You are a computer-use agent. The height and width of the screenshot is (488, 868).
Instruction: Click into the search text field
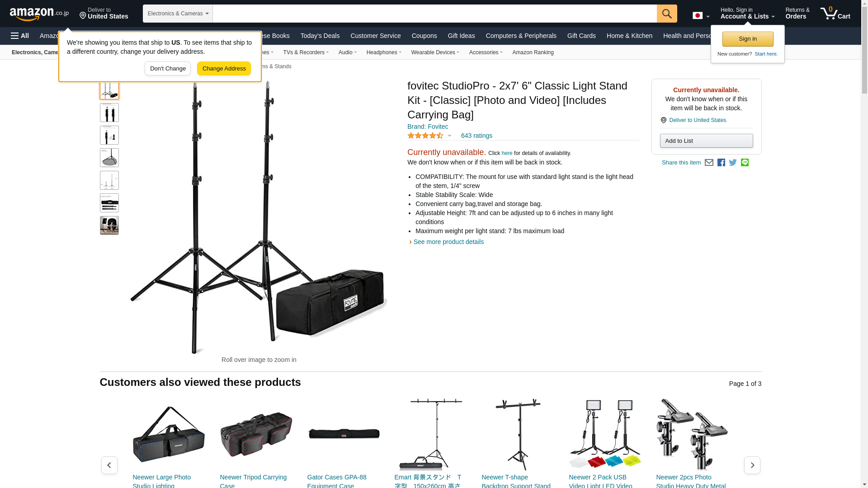(x=434, y=14)
